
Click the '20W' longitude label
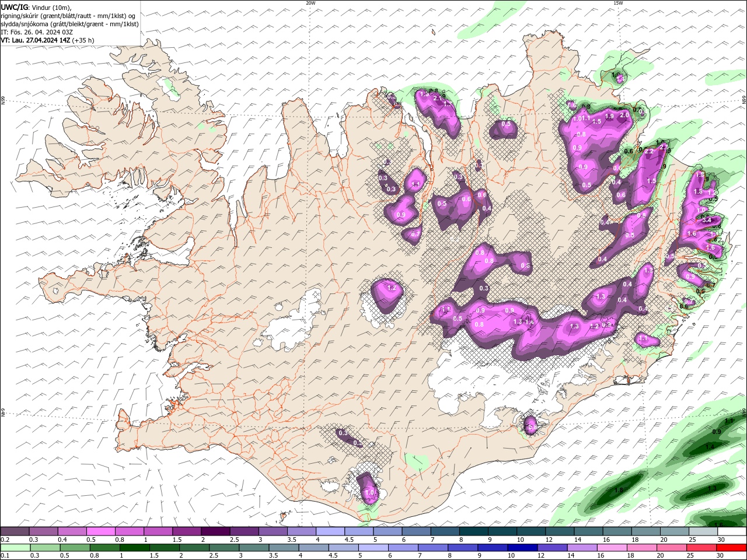[x=310, y=3]
